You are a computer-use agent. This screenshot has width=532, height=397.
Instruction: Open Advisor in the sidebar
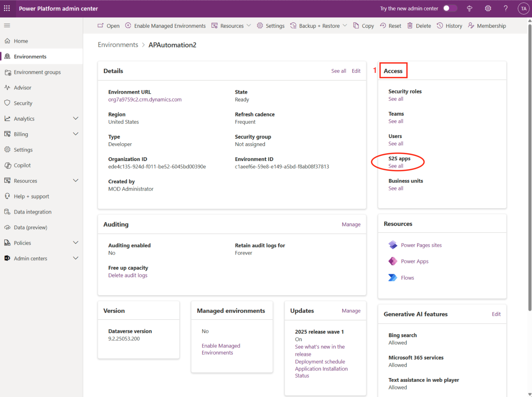[42, 87]
